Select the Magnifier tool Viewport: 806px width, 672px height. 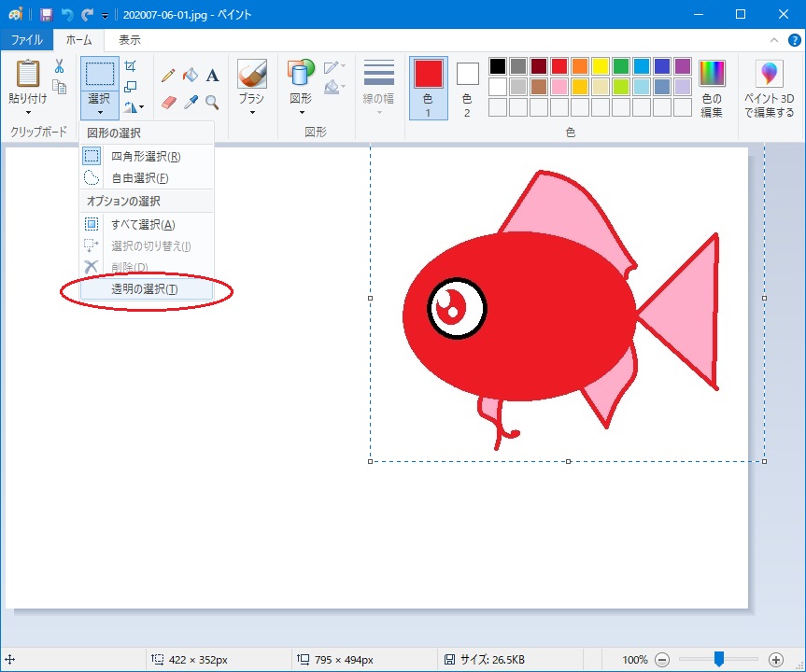pos(212,103)
